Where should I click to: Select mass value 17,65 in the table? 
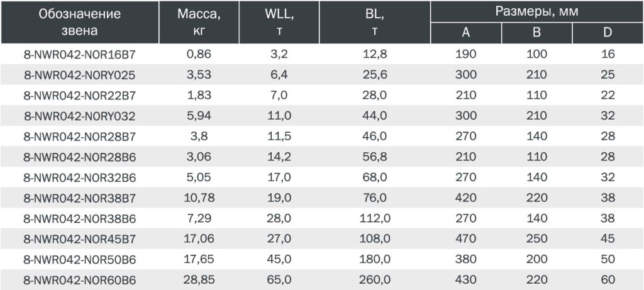pos(199,260)
